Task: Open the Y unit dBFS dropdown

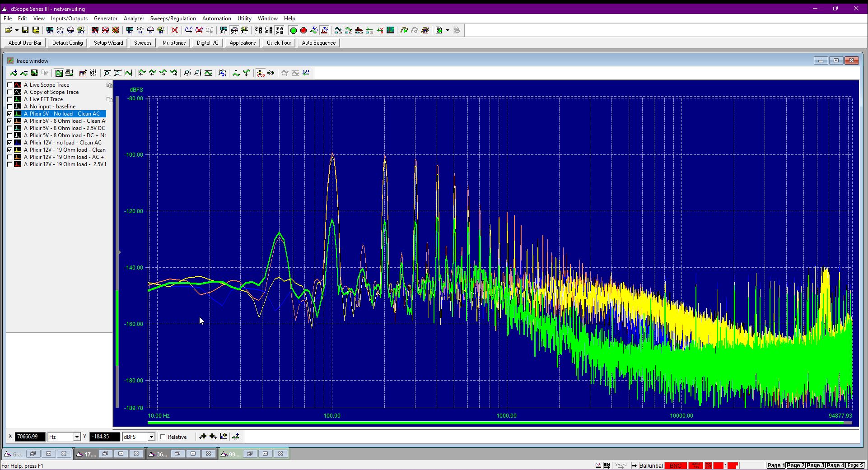Action: coord(151,437)
